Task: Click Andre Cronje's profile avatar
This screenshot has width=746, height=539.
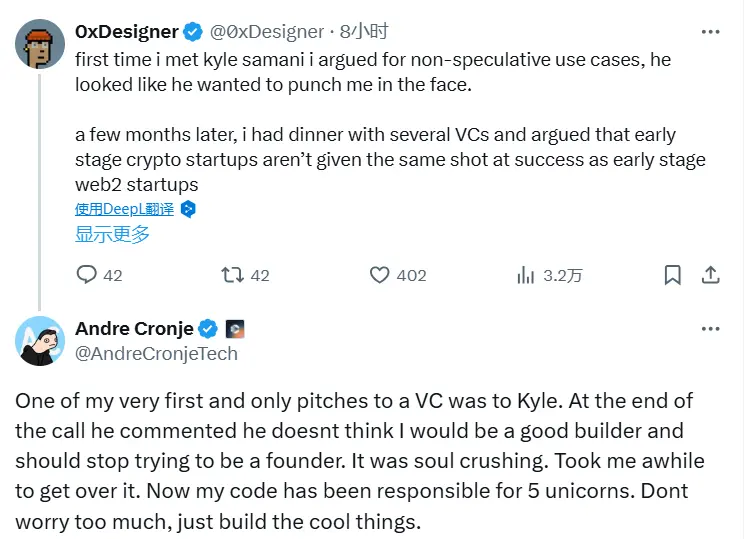Action: coord(40,340)
